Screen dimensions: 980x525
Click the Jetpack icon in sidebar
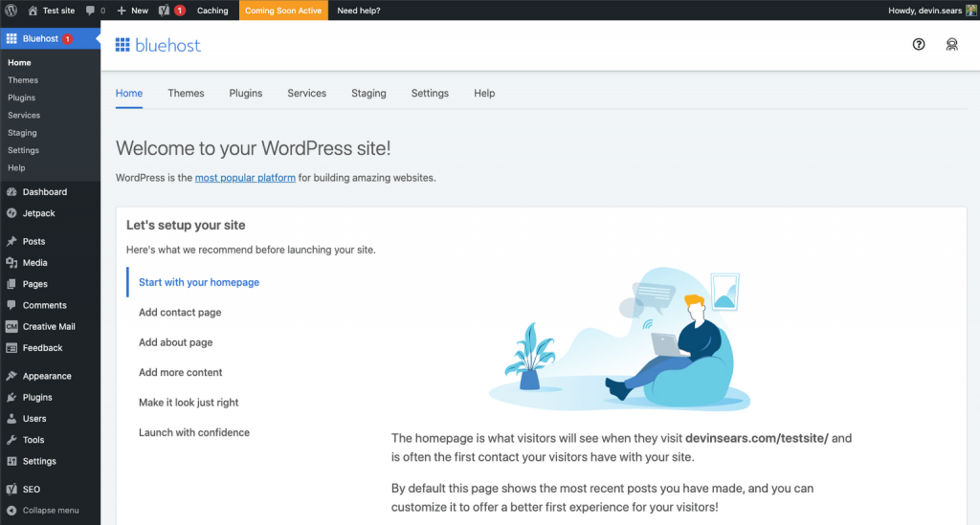[x=11, y=213]
